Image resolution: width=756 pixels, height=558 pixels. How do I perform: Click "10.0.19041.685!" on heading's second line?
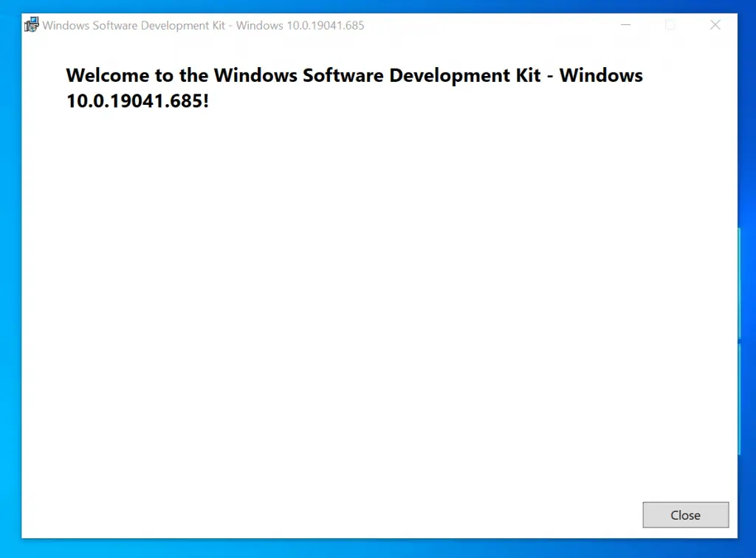(137, 100)
